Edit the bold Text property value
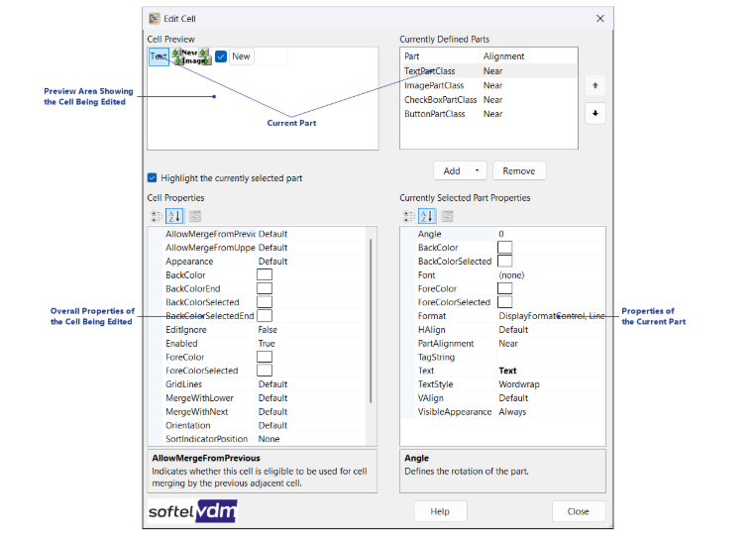Screen dimensions: 756x536 point(551,371)
